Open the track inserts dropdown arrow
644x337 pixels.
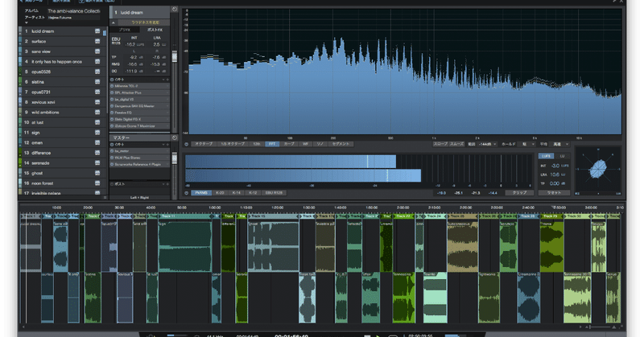pos(163,80)
